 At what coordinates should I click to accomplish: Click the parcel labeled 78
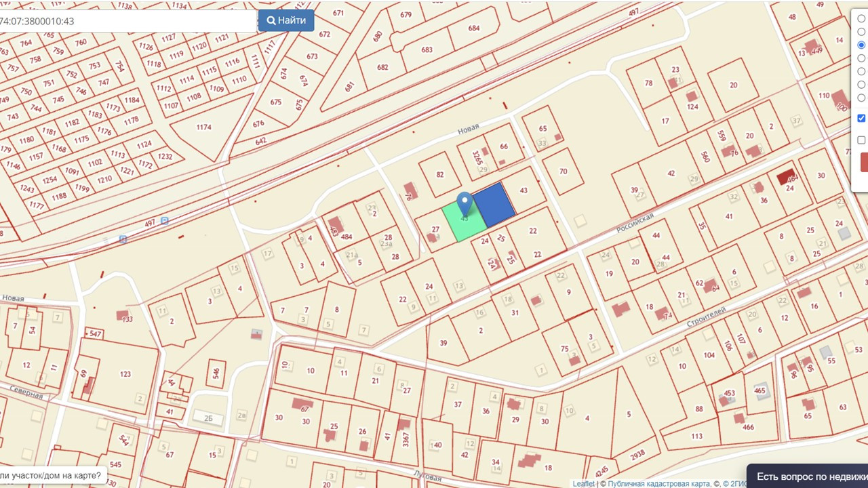[x=648, y=83]
